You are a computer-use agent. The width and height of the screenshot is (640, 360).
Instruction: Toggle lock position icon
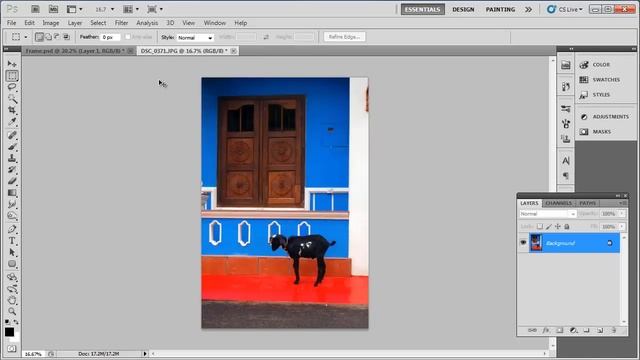click(x=558, y=227)
